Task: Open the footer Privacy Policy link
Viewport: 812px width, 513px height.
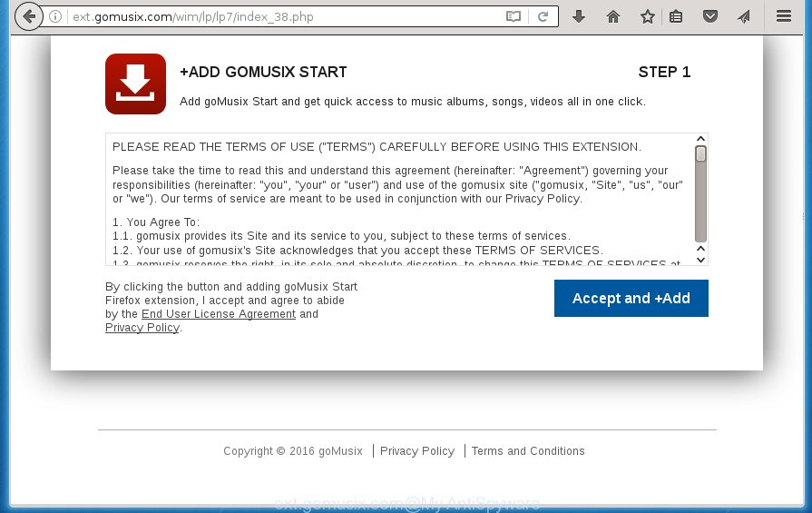Action: click(x=417, y=451)
